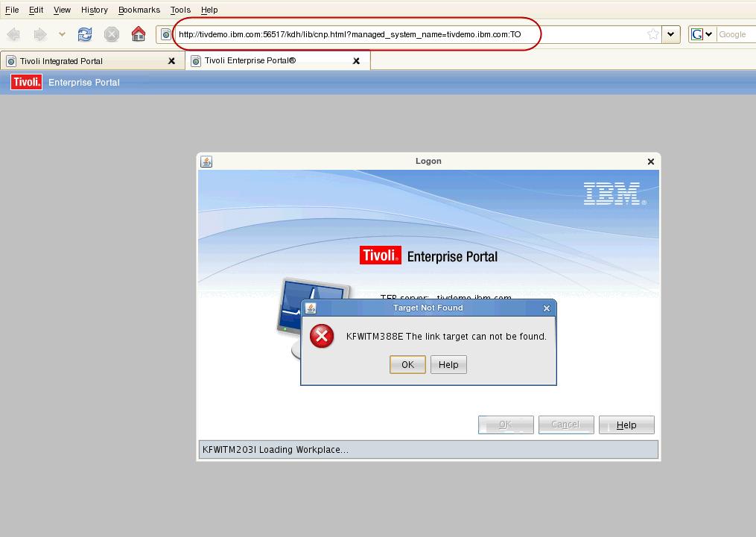Click the red Tivoli logo in banner
756x537 pixels.
[x=27, y=82]
